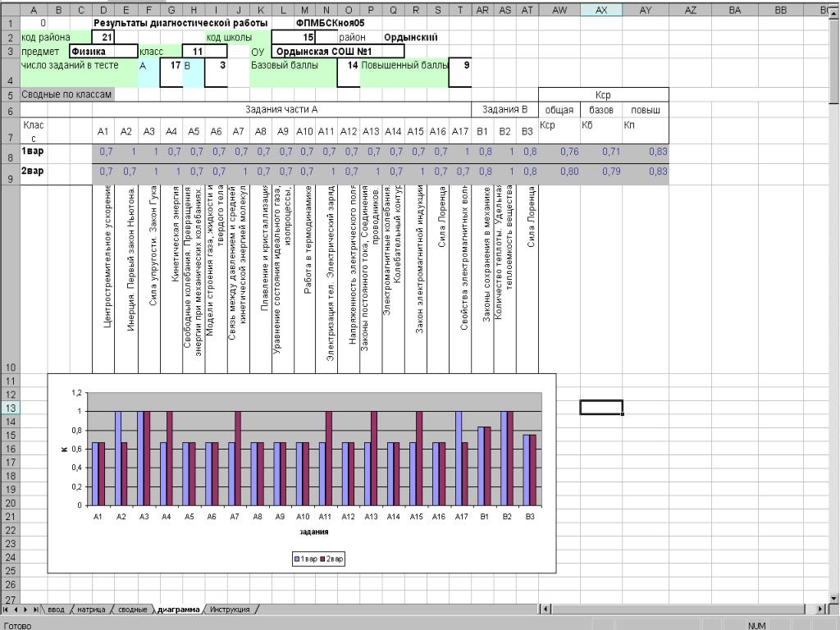The image size is (840, 630).
Task: Jump to the last sheet tab arrow
Action: tap(35, 609)
